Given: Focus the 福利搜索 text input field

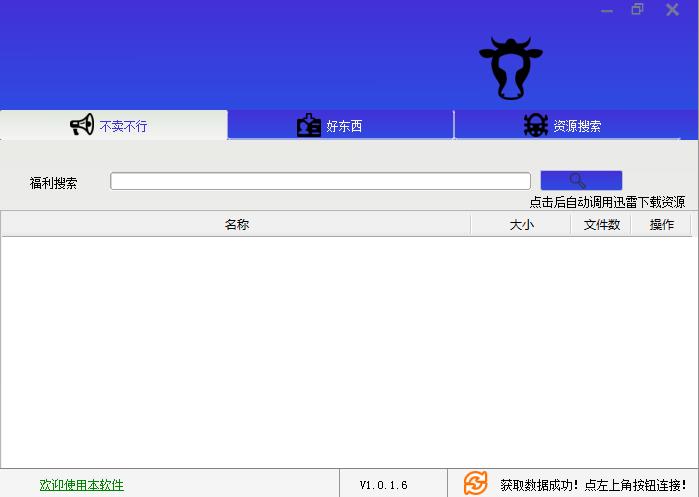Looking at the screenshot, I should 320,181.
